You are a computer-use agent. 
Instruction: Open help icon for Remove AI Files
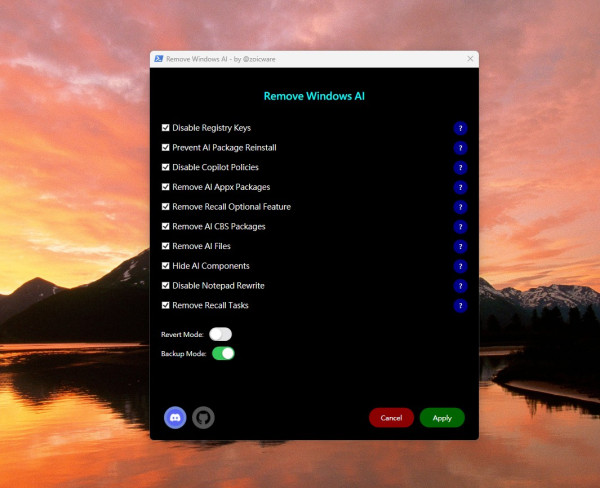pos(460,246)
